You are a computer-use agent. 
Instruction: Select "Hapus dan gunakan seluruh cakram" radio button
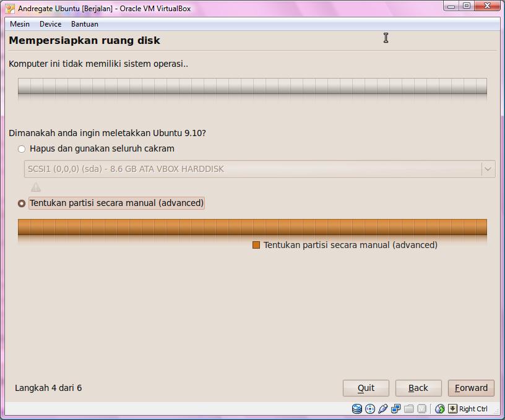tap(22, 149)
